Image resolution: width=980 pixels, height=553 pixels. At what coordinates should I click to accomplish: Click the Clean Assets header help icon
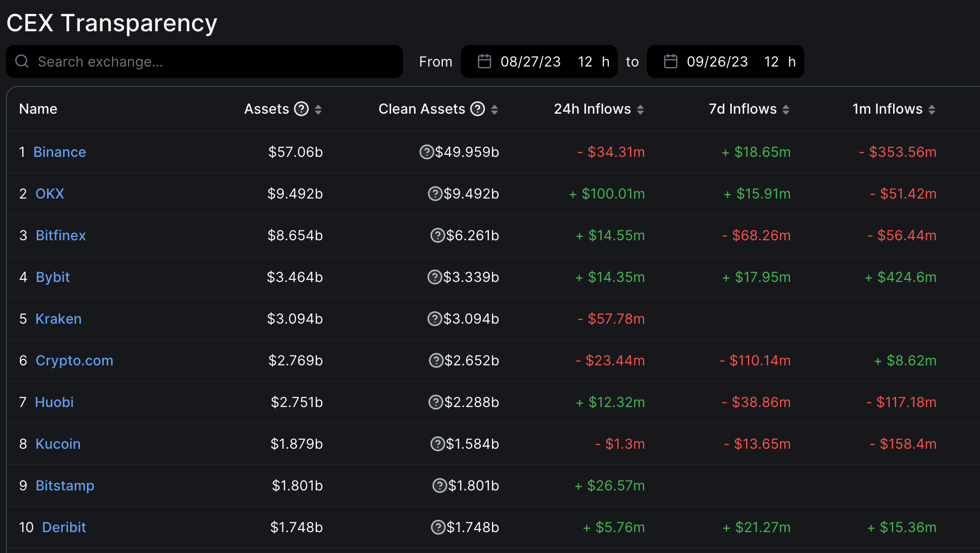click(478, 109)
